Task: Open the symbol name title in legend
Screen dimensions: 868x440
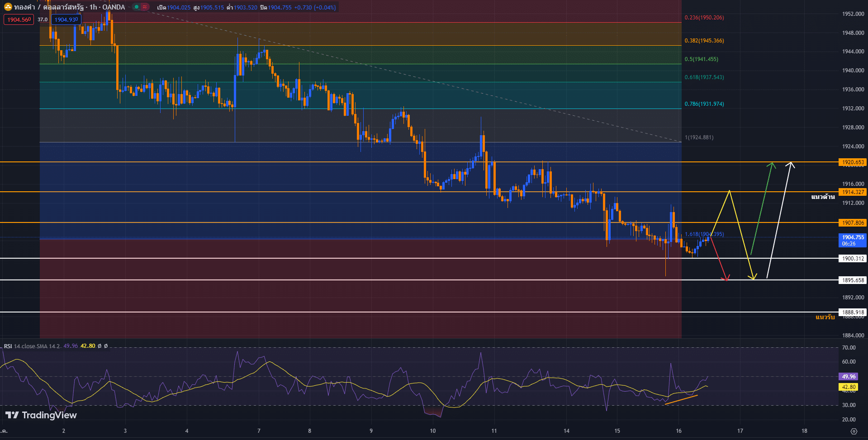Action: (50, 7)
